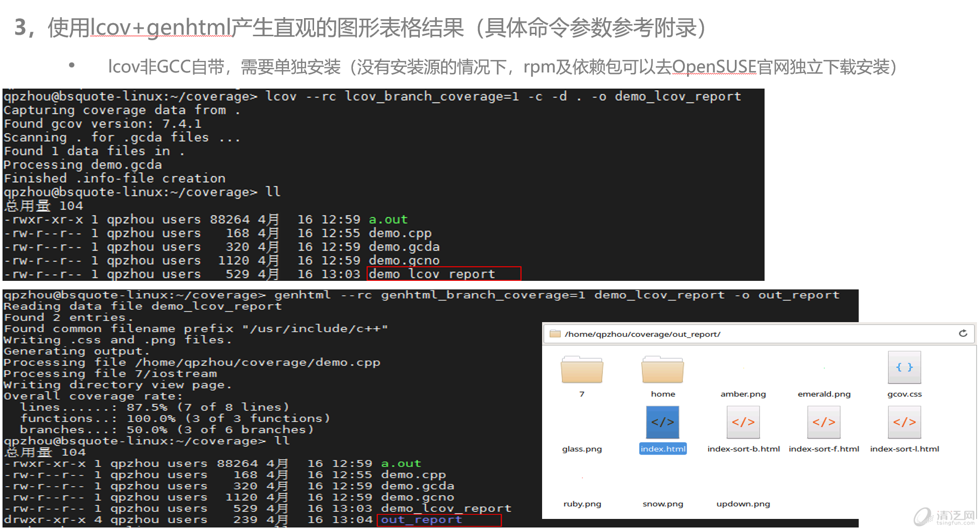Click the OpenSUSE underlined text
The image size is (980, 530).
(x=714, y=67)
